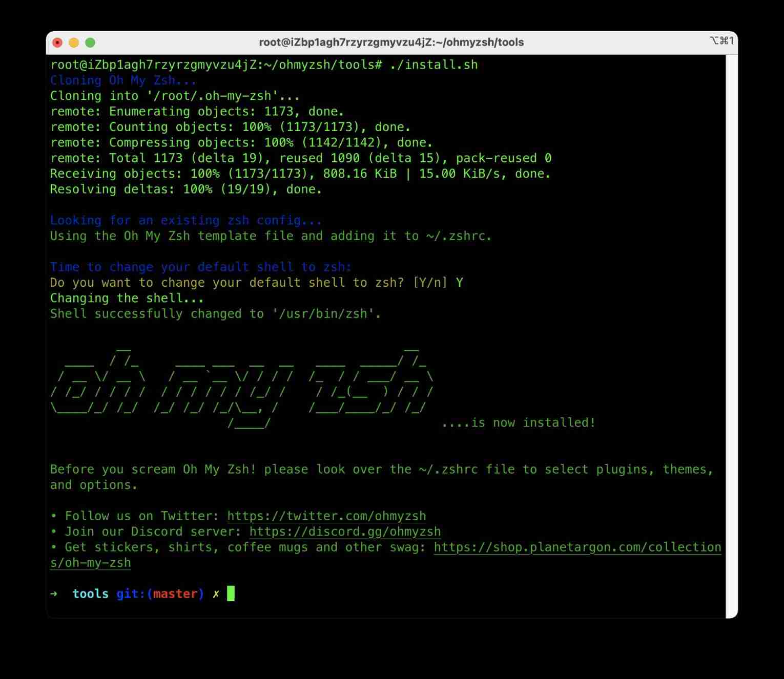Click 'remote: Enumerating objects' line
This screenshot has width=784, height=679.
197,111
